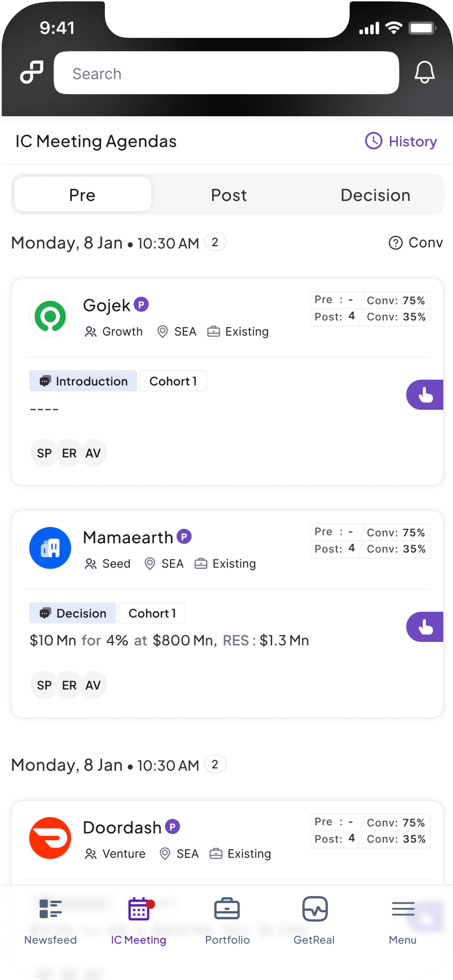Open the Conv help question icon
This screenshot has height=980, width=453.
pyautogui.click(x=395, y=242)
